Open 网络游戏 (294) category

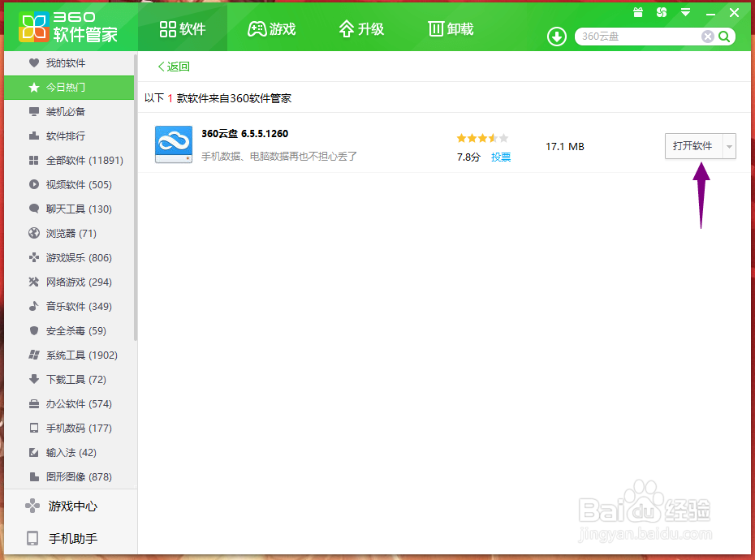coord(69,282)
